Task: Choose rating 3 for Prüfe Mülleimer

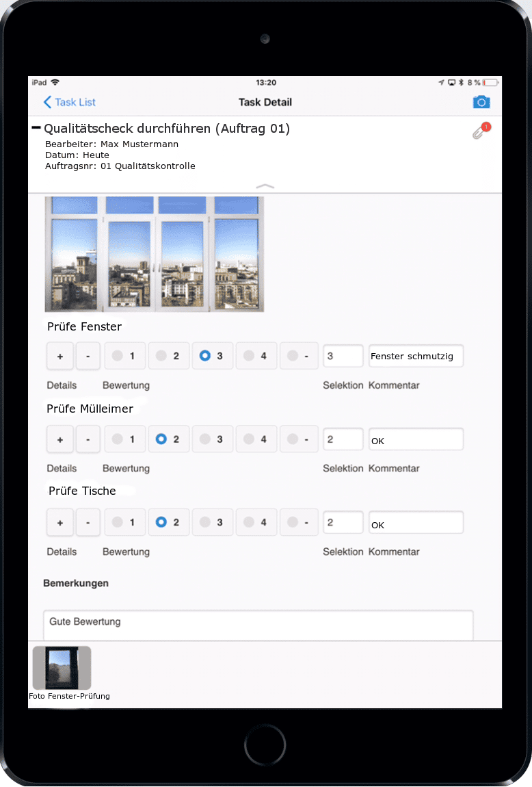Action: [212, 439]
